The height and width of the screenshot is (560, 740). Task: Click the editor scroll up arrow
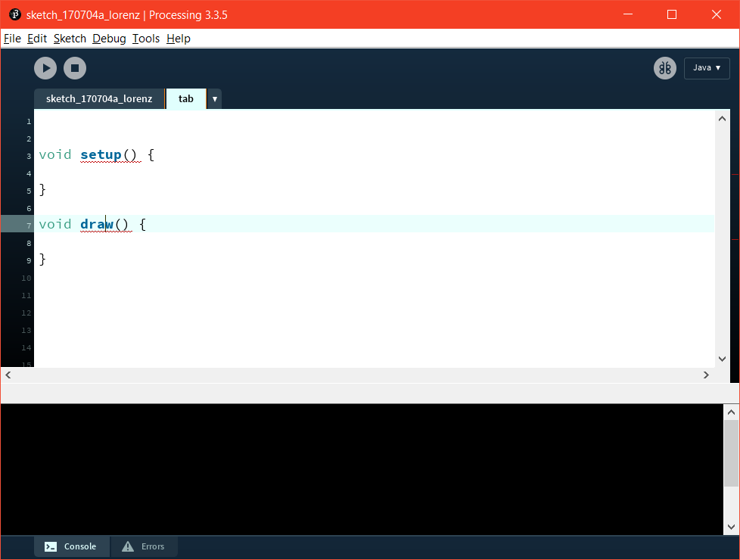(722, 119)
